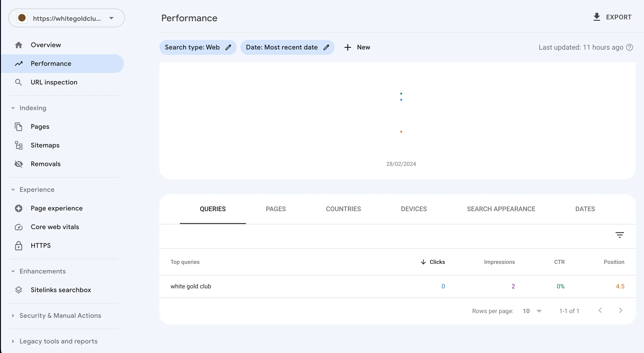The height and width of the screenshot is (353, 644).
Task: Click the impressions value 2
Action: [x=513, y=287]
